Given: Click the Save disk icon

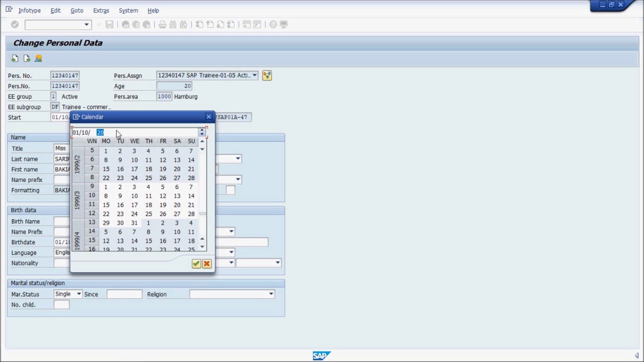Looking at the screenshot, I should (109, 24).
